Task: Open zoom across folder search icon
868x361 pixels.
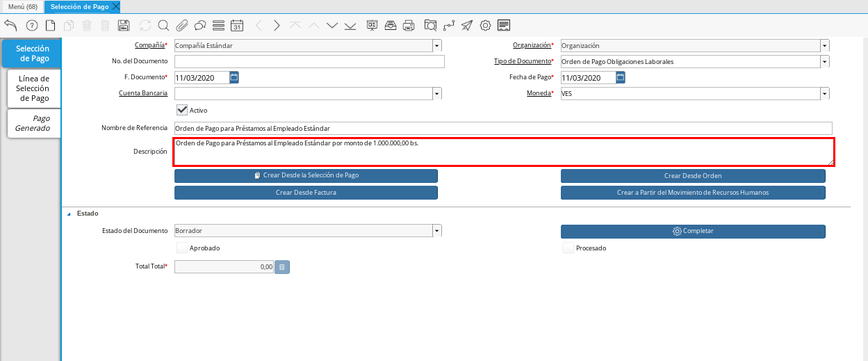Action: pos(430,26)
